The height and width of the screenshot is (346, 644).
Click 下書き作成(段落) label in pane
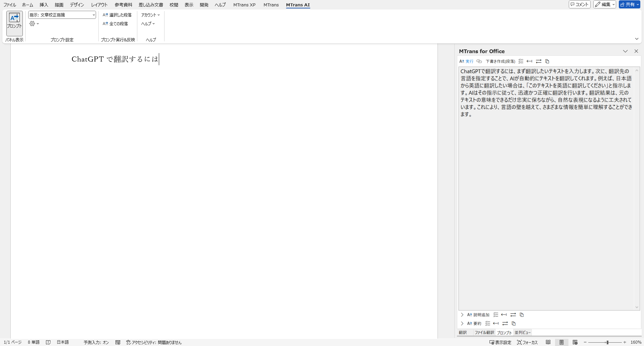[x=500, y=61]
